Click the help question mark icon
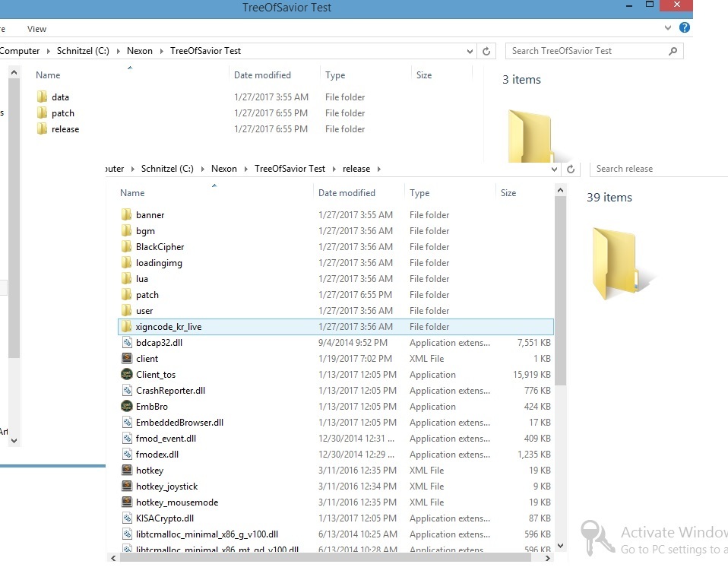Screen dimensions: 728x580 coord(685,28)
